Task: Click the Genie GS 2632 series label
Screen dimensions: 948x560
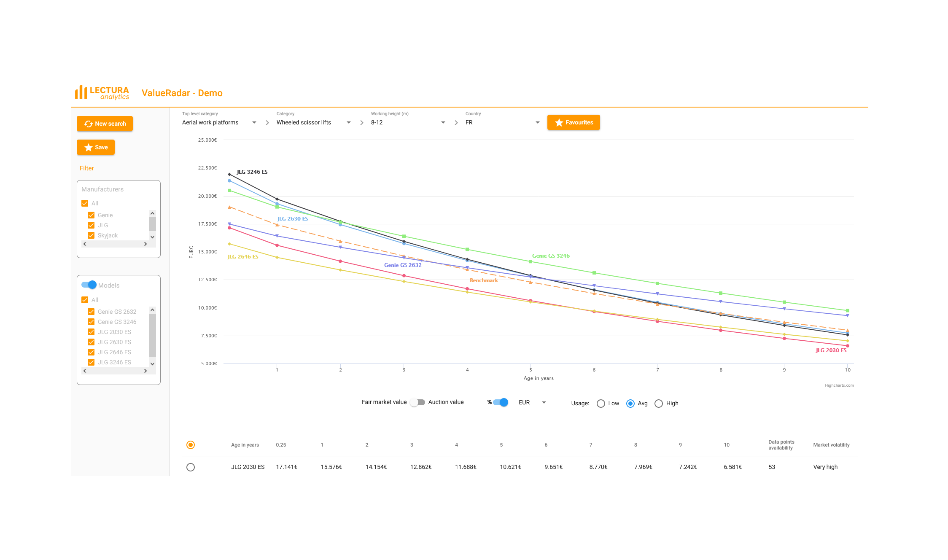Action: tap(403, 265)
